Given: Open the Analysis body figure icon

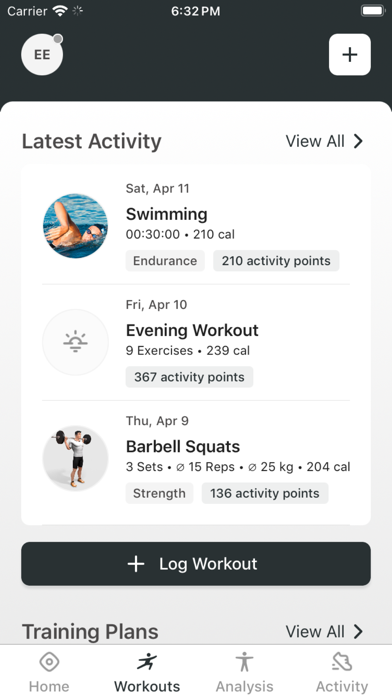Looking at the screenshot, I should 245,662.
